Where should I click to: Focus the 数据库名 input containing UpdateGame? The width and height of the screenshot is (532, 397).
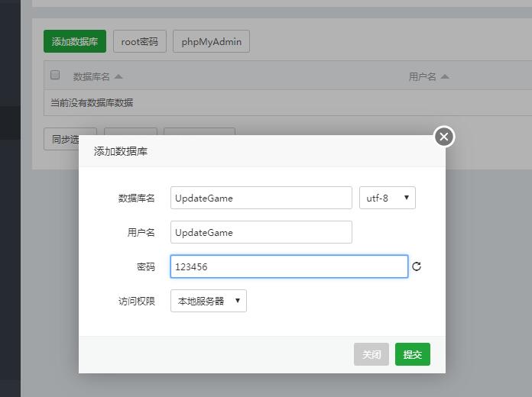(261, 198)
